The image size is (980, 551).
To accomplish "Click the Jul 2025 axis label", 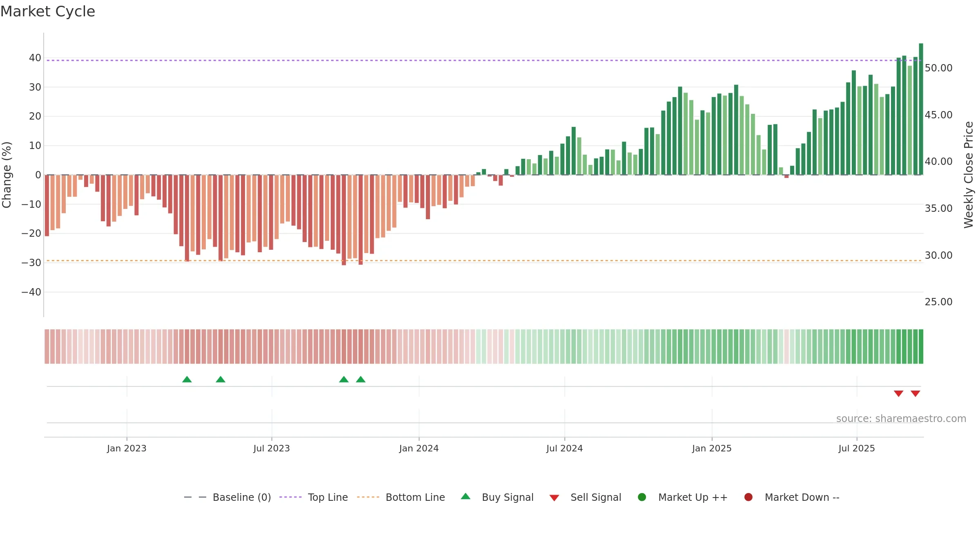I will tap(857, 449).
